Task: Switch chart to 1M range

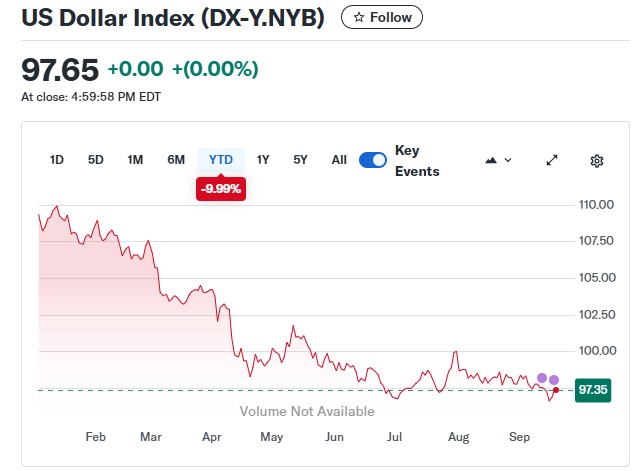Action: 135,160
